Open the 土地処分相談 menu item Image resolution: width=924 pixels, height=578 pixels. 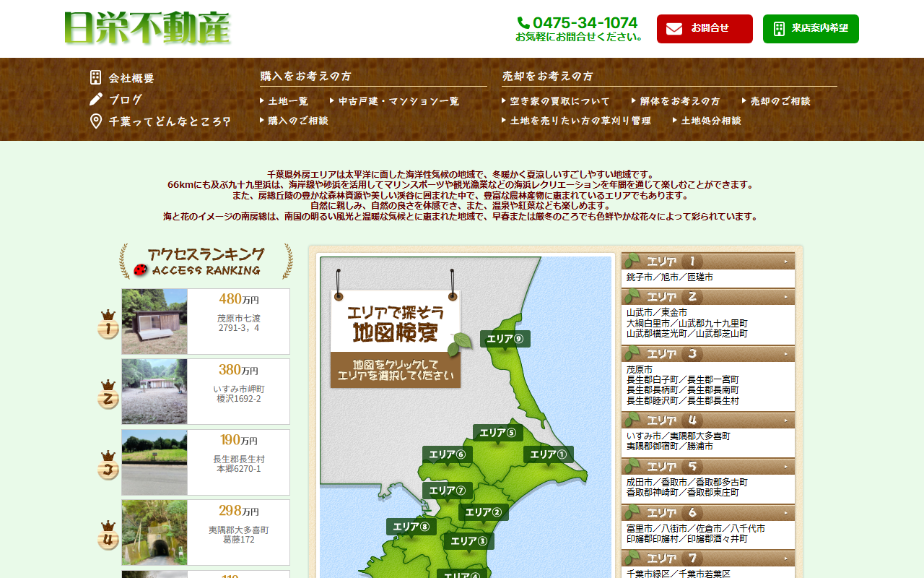tap(707, 121)
